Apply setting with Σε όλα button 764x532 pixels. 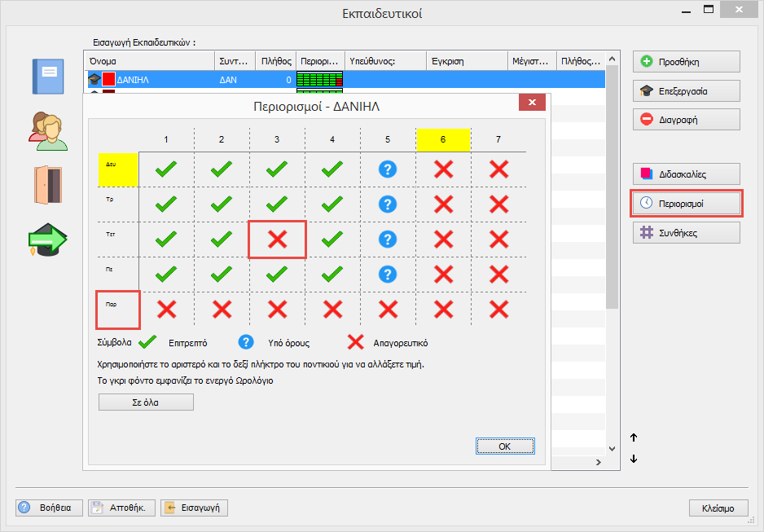click(x=146, y=402)
